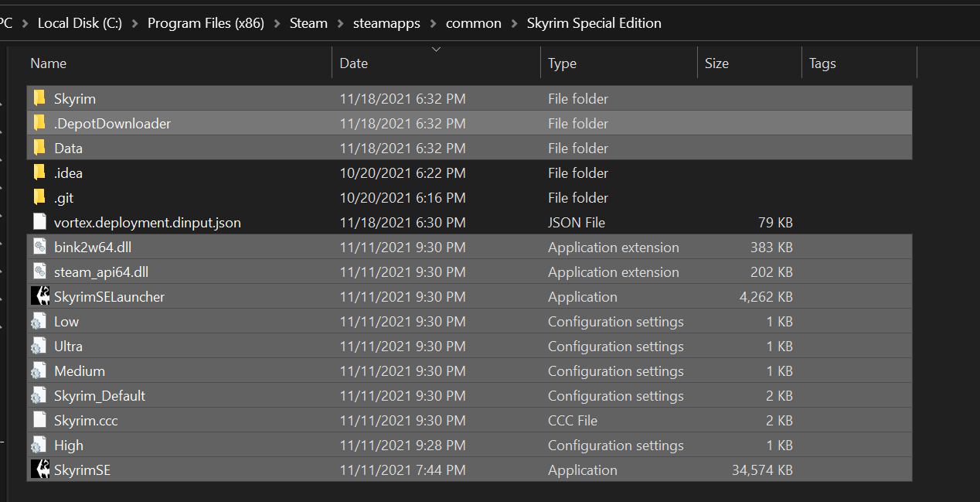980x502 pixels.
Task: Select vortex.deployment.dinput.json file name
Action: click(x=148, y=223)
